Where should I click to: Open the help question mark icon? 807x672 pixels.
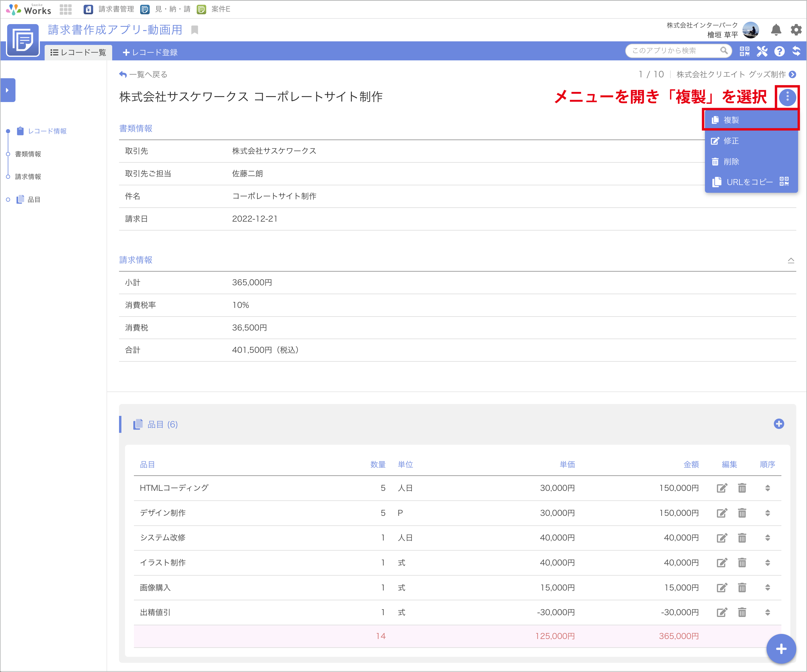click(x=779, y=51)
